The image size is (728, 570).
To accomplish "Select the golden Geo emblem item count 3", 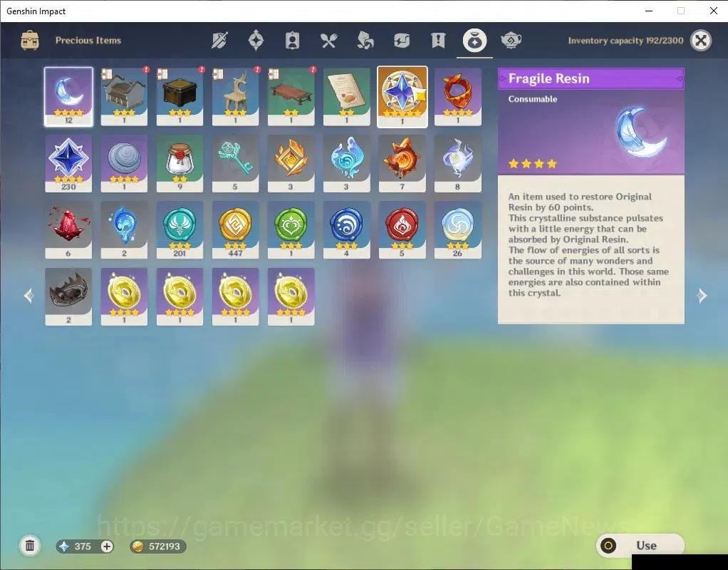I will 291,164.
